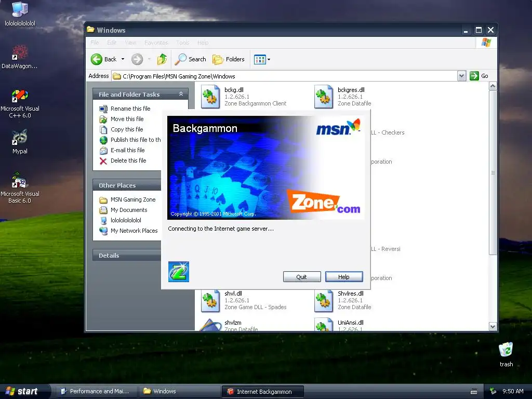The height and width of the screenshot is (399, 532).
Task: Click Copy this file link
Action: pos(127,129)
